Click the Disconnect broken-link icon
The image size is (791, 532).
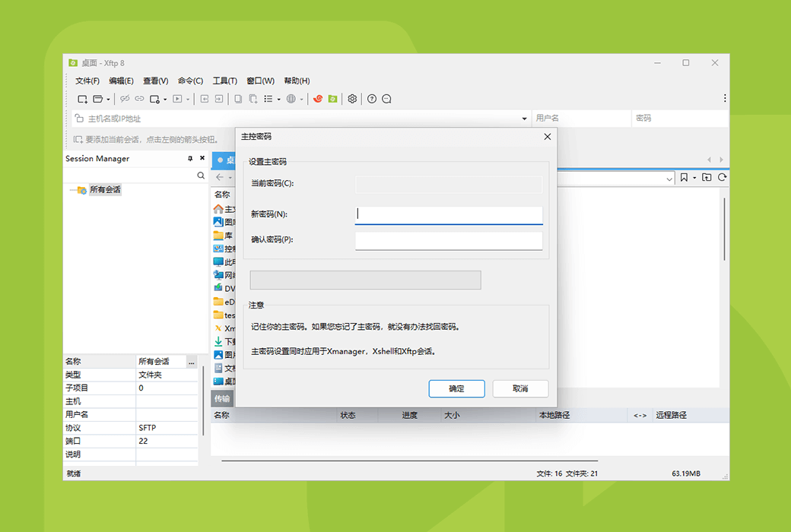click(125, 99)
